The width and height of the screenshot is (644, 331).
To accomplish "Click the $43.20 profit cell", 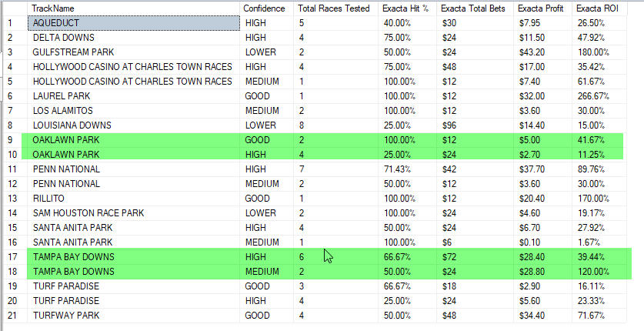I will pos(542,52).
